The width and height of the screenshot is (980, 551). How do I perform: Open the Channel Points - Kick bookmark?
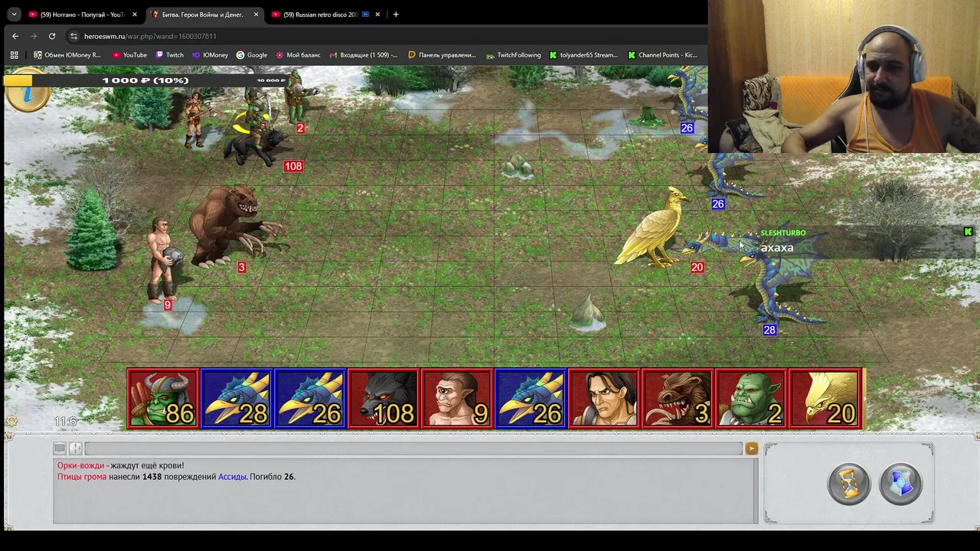click(x=662, y=55)
